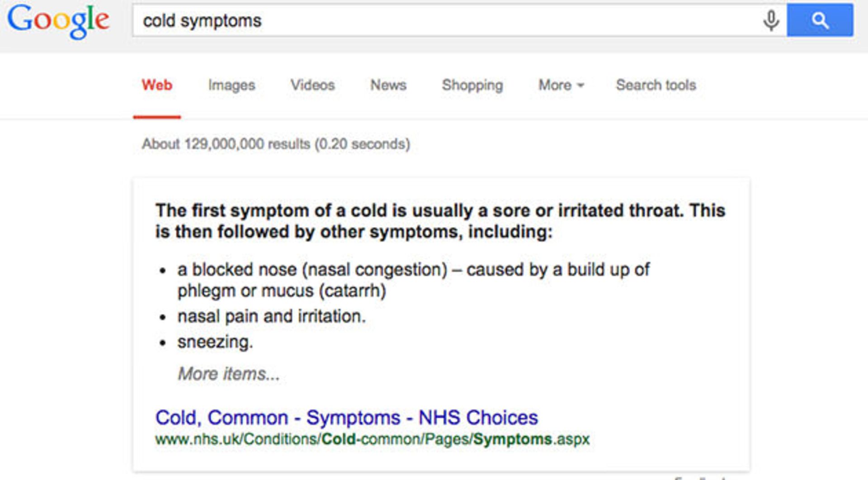Image resolution: width=868 pixels, height=480 pixels.
Task: Open the Videos tab
Action: 312,85
